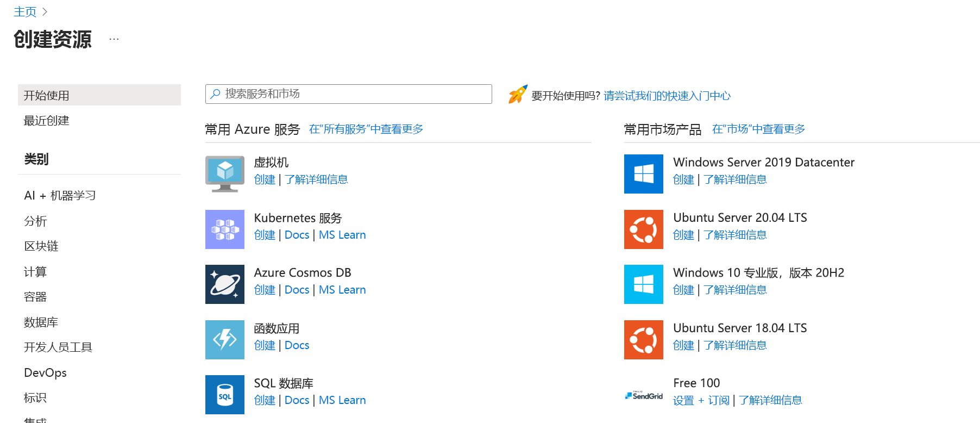
Task: Click the Windows 10 专业版 logo icon
Action: [644, 284]
